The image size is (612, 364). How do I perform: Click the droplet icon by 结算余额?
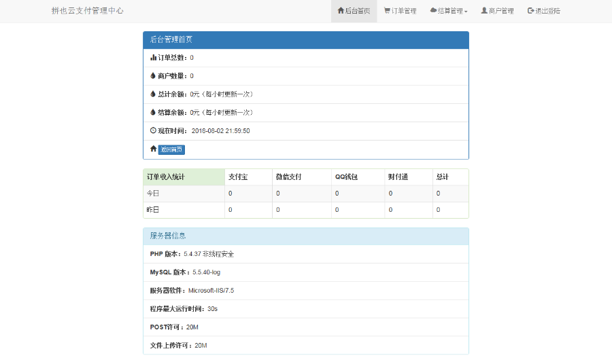[x=153, y=112]
